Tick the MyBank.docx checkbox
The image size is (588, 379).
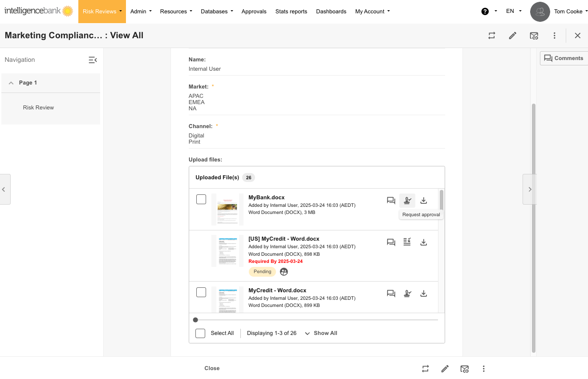tap(201, 199)
